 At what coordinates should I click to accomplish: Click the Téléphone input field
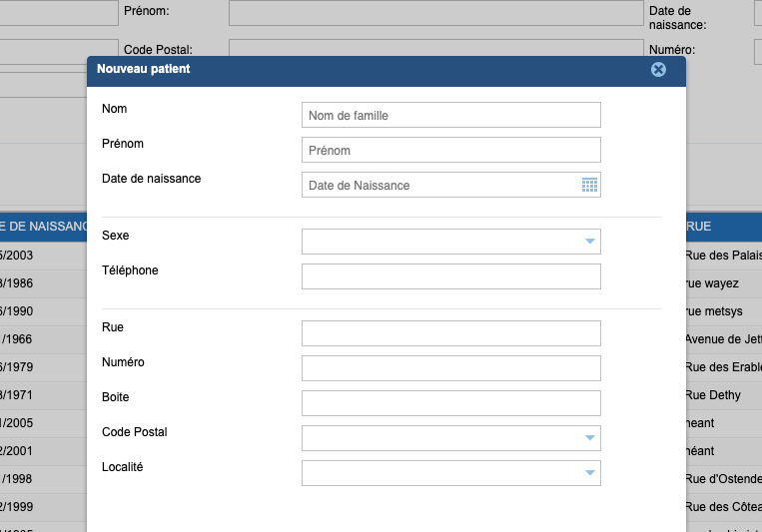[x=451, y=276]
